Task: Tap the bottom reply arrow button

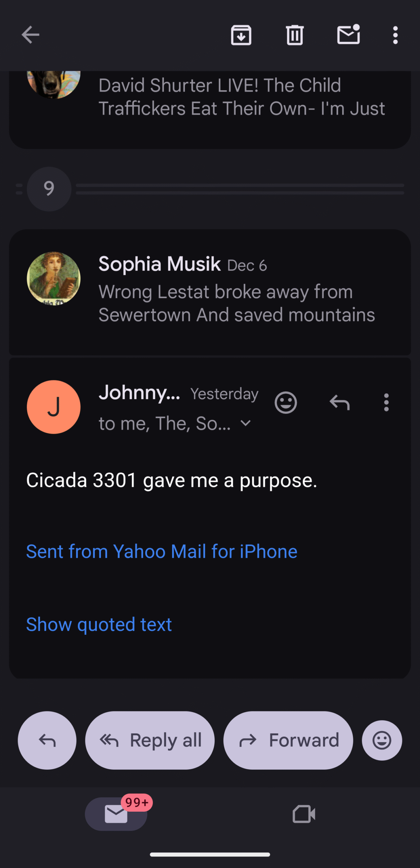Action: pos(47,740)
